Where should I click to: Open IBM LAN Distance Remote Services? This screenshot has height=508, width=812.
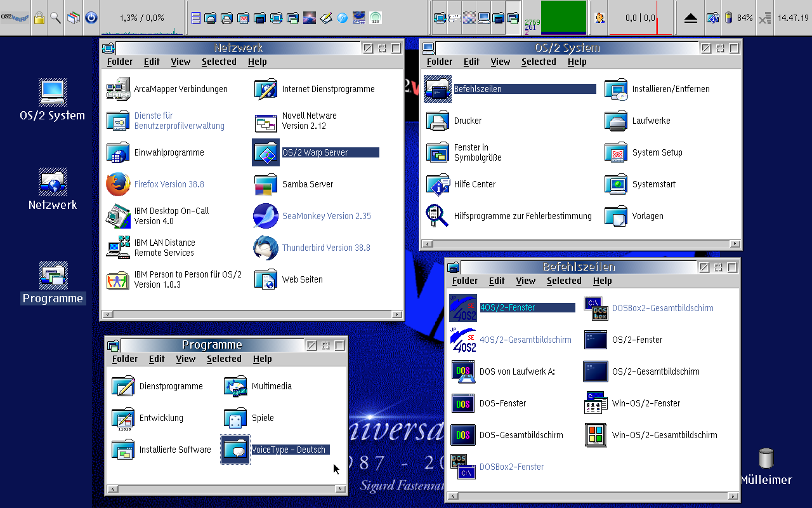[119, 248]
